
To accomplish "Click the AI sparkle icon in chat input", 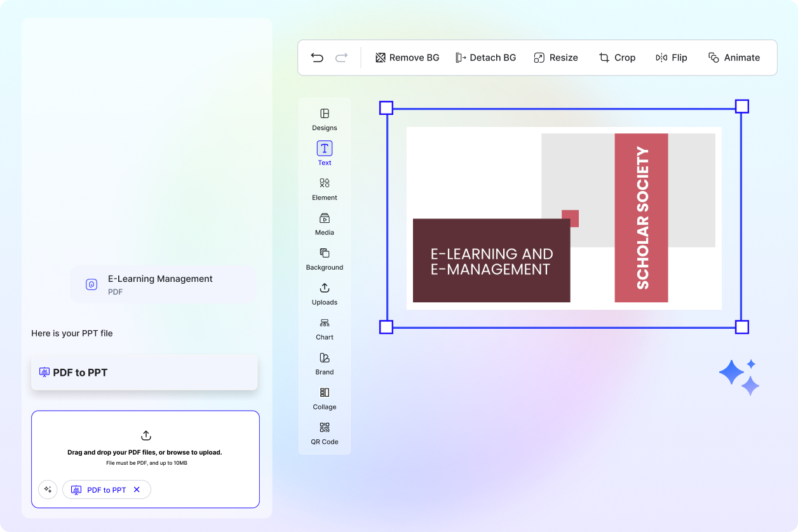I will click(x=48, y=489).
